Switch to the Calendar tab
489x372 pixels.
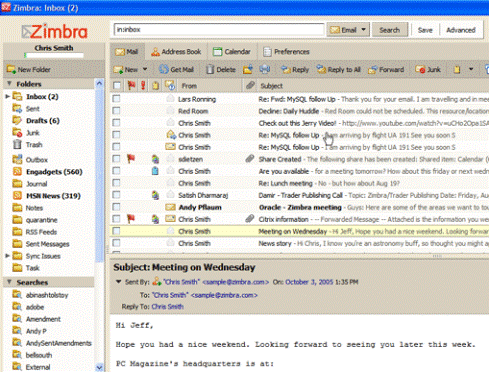pos(232,52)
